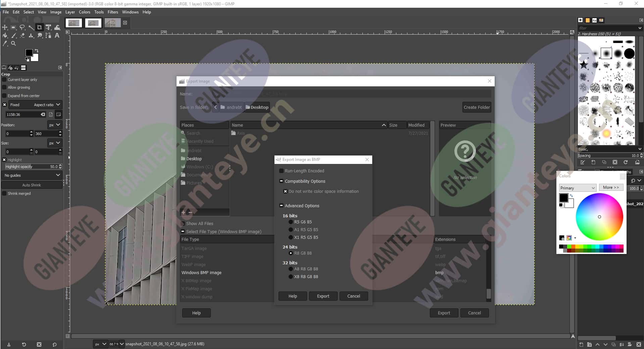Open the Tools menu
Viewport: 644px width, 349px height.
coord(99,12)
